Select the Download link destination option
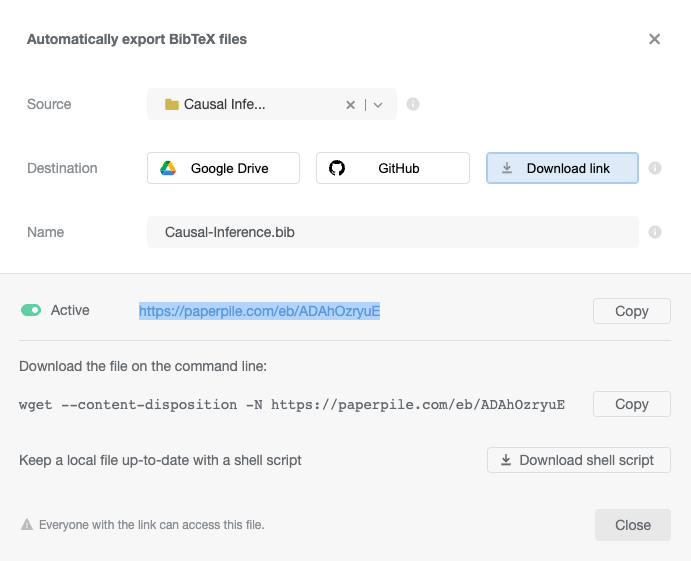The height and width of the screenshot is (561, 691). click(x=562, y=168)
